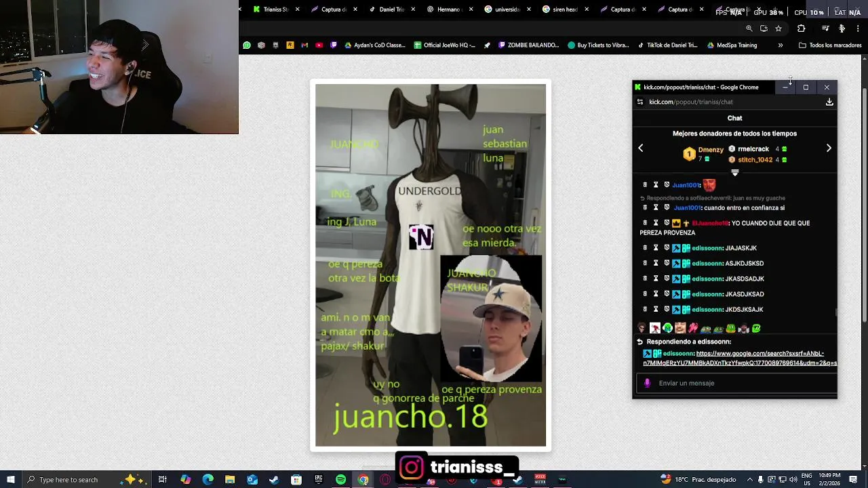Cancel the reply to edissoonn arrow icon
The height and width of the screenshot is (488, 868).
point(639,342)
